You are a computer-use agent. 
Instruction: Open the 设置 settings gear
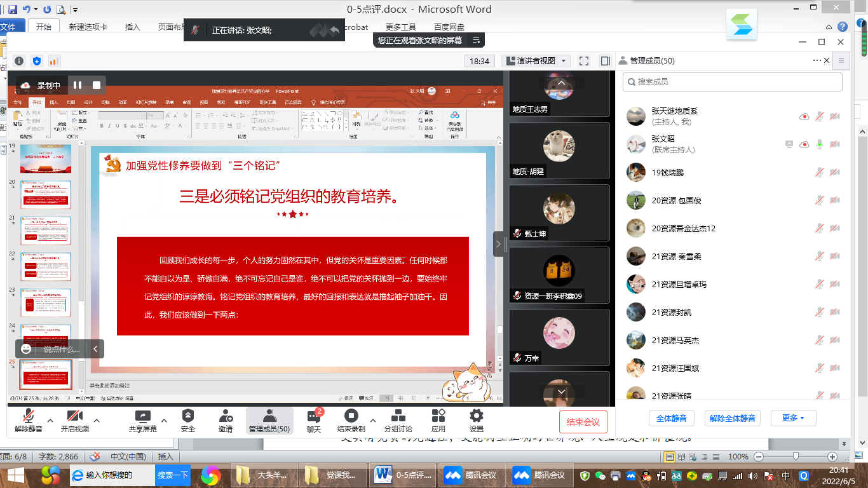point(476,420)
